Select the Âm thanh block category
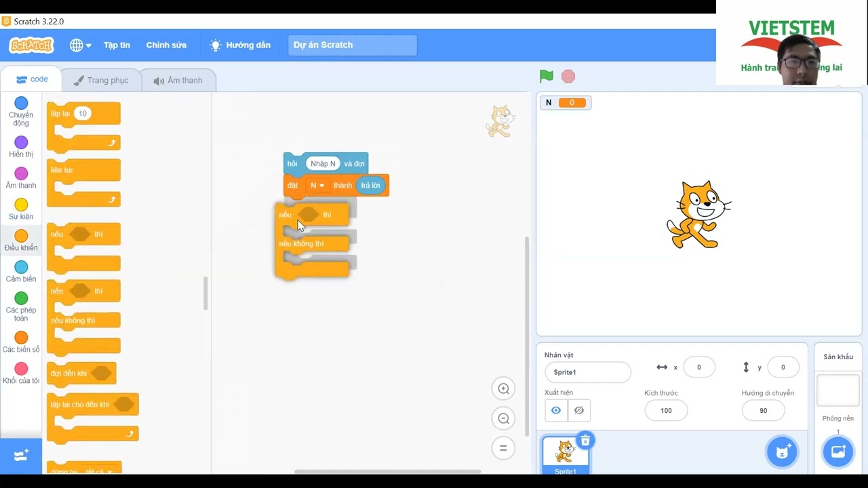 (x=21, y=179)
